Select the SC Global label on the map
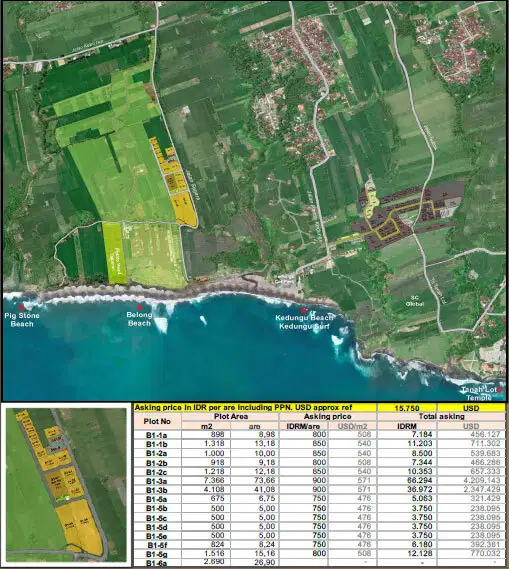The image size is (509, 569). tap(414, 300)
